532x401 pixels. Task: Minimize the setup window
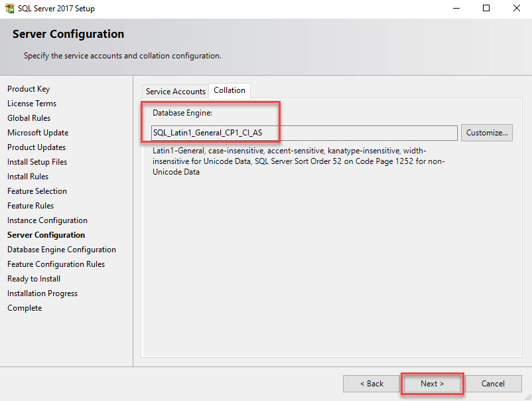coord(456,8)
